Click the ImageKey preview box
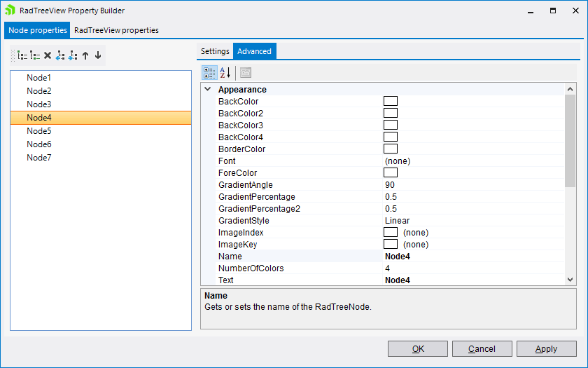The image size is (588, 368). pos(391,244)
